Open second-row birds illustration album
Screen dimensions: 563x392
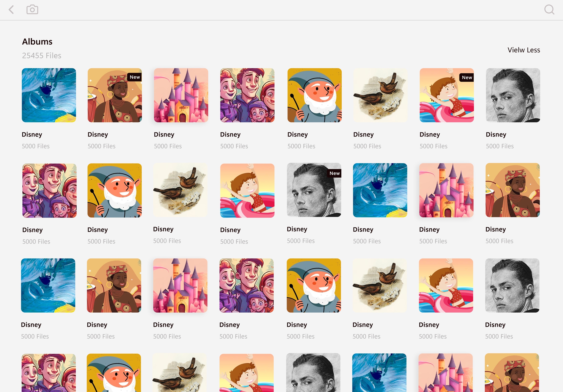pyautogui.click(x=180, y=190)
